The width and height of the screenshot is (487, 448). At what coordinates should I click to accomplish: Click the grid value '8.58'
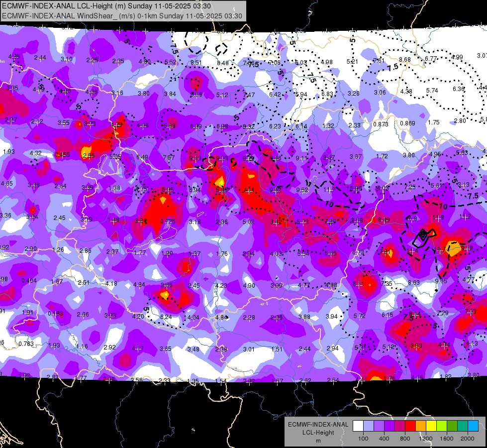[357, 220]
